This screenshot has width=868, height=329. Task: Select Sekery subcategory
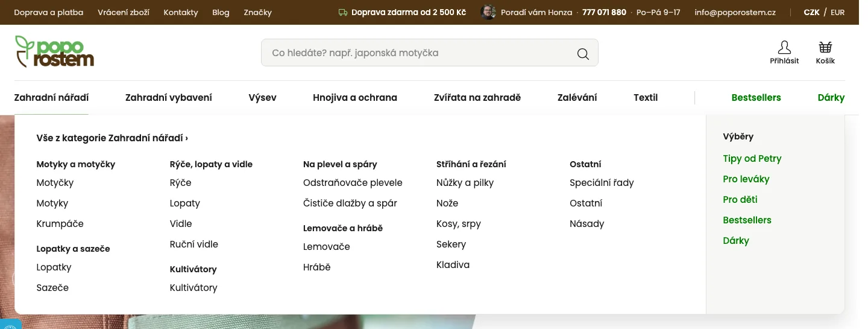[451, 244]
